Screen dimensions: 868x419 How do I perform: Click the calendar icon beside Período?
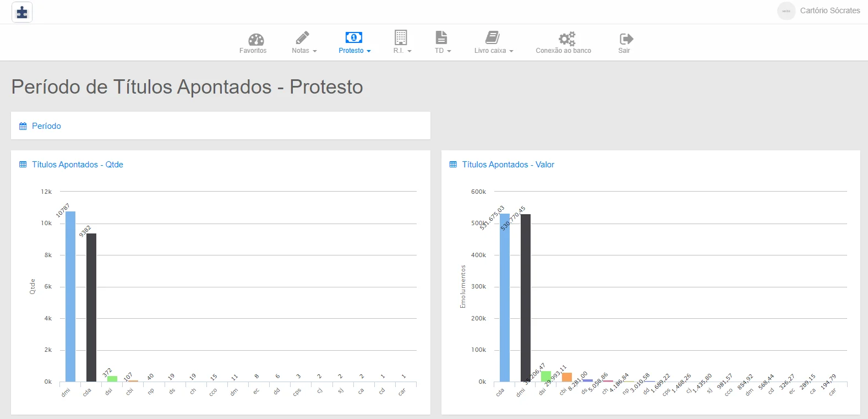(x=23, y=126)
